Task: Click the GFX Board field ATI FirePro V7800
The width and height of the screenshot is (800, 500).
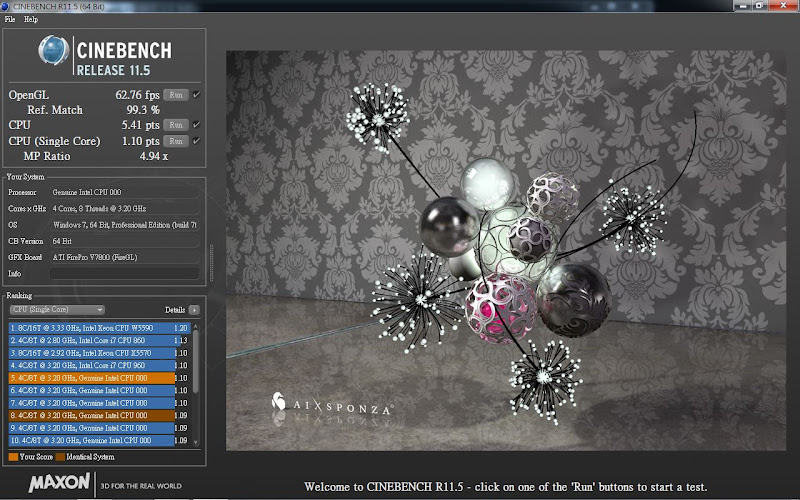Action: [124, 258]
